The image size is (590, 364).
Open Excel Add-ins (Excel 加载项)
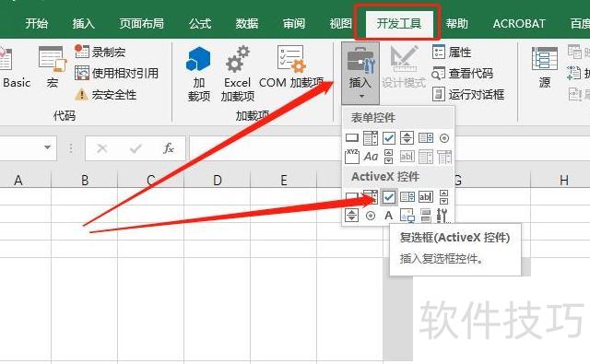[x=237, y=74]
